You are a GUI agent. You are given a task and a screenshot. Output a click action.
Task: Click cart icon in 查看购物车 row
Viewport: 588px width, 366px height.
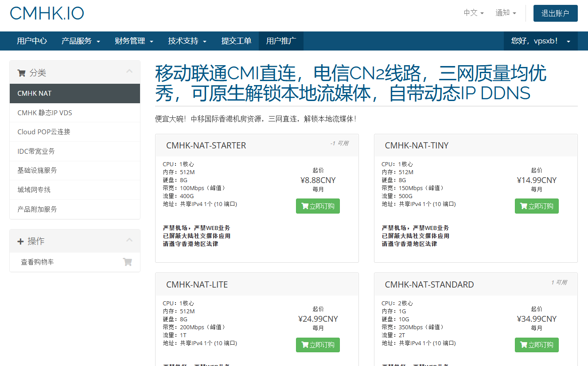pos(128,262)
